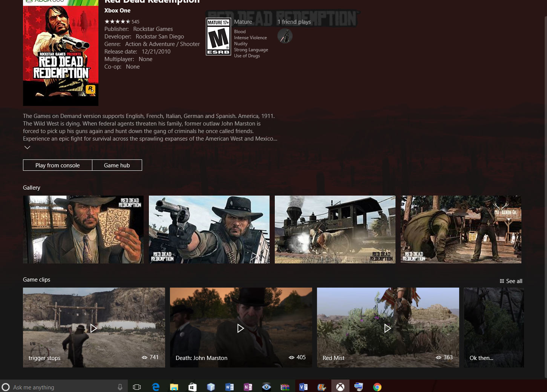Select the Xbox app taskbar icon

[340, 386]
